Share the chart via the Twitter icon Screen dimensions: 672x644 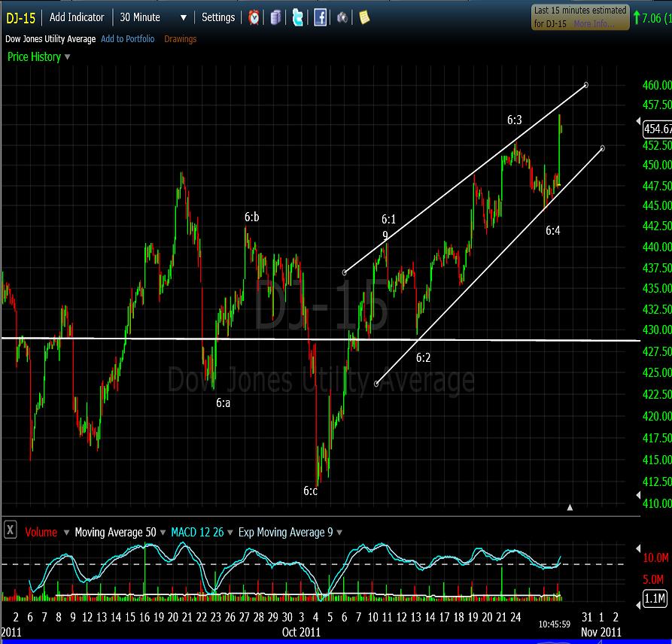click(x=297, y=17)
